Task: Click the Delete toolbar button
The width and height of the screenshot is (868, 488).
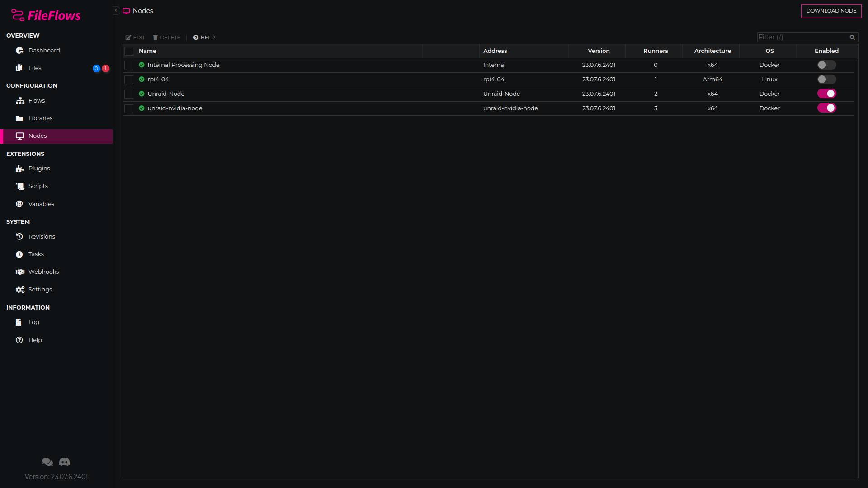Action: pos(167,38)
